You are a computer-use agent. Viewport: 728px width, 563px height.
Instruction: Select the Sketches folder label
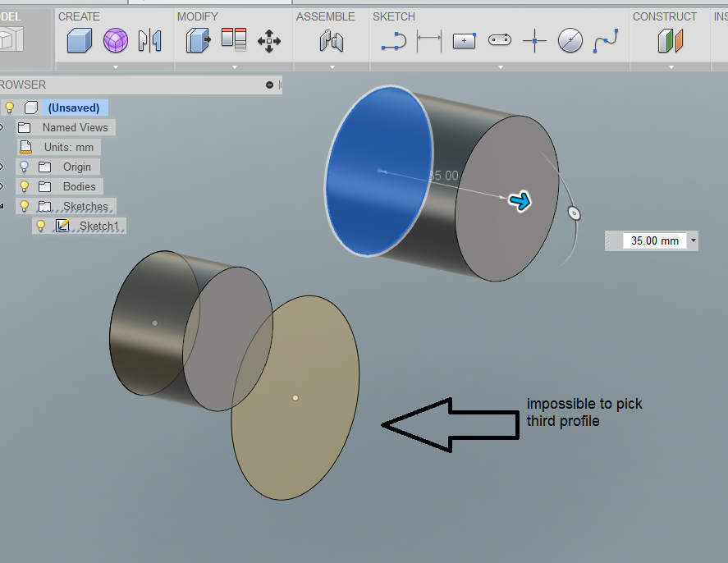point(85,206)
